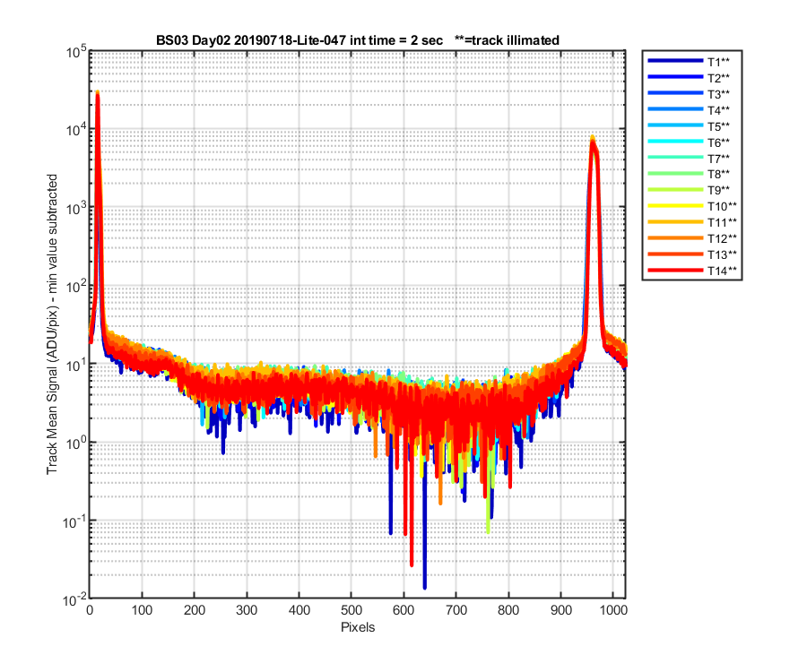Click the T9** legend label
The height and width of the screenshot is (672, 807).
(x=718, y=190)
